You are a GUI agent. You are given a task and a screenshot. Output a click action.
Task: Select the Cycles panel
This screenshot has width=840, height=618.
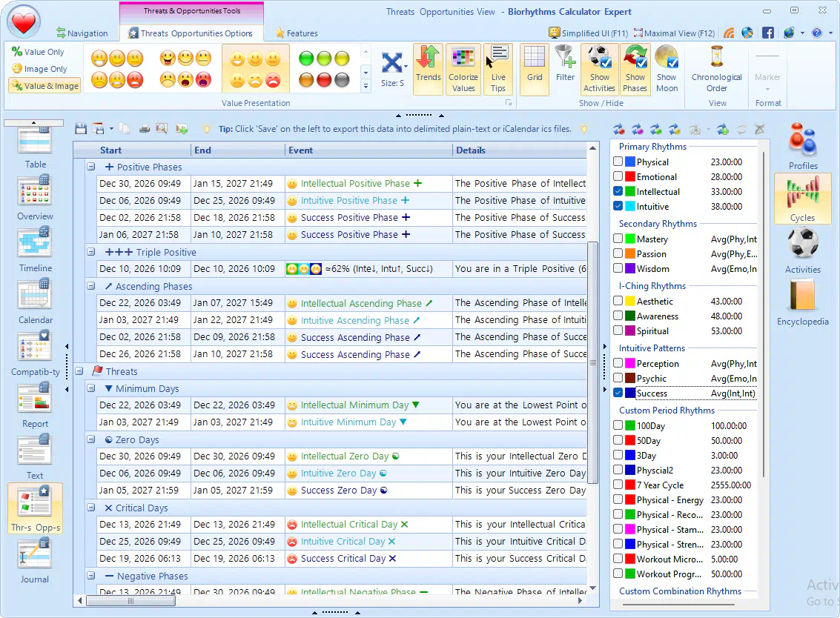tap(802, 199)
